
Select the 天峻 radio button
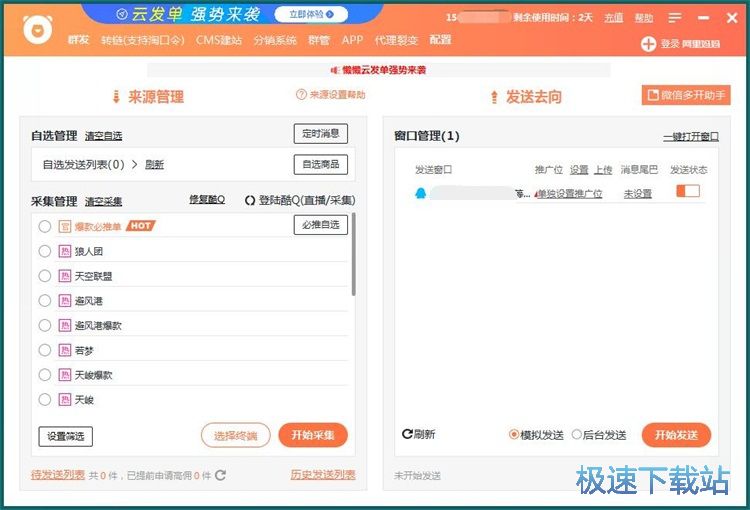(44, 399)
